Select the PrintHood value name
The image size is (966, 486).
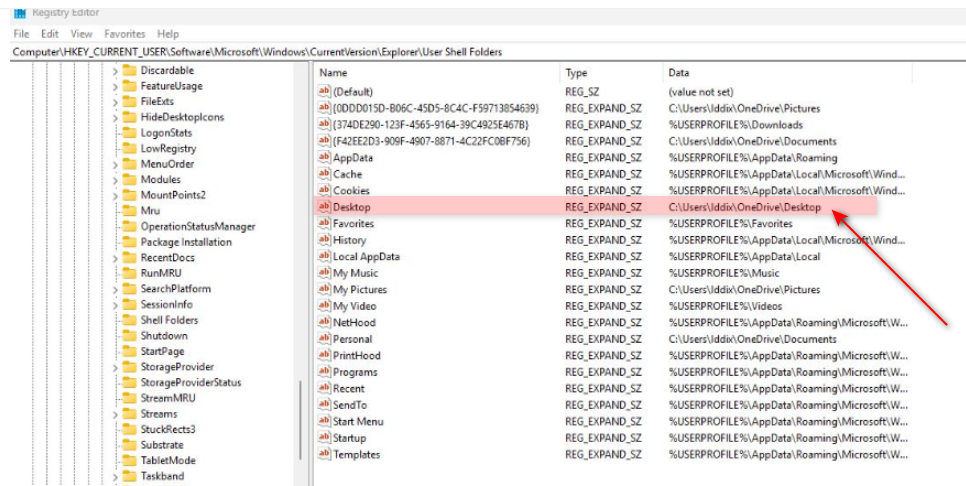pos(357,356)
